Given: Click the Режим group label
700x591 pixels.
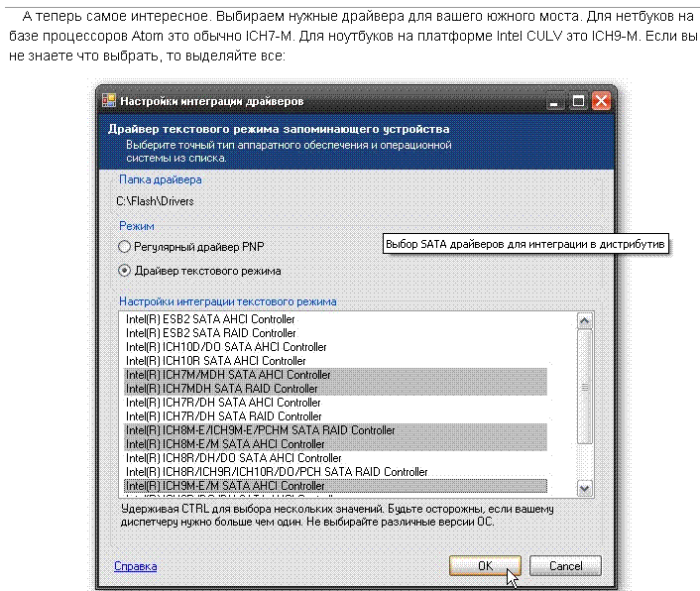Looking at the screenshot, I should [x=137, y=226].
